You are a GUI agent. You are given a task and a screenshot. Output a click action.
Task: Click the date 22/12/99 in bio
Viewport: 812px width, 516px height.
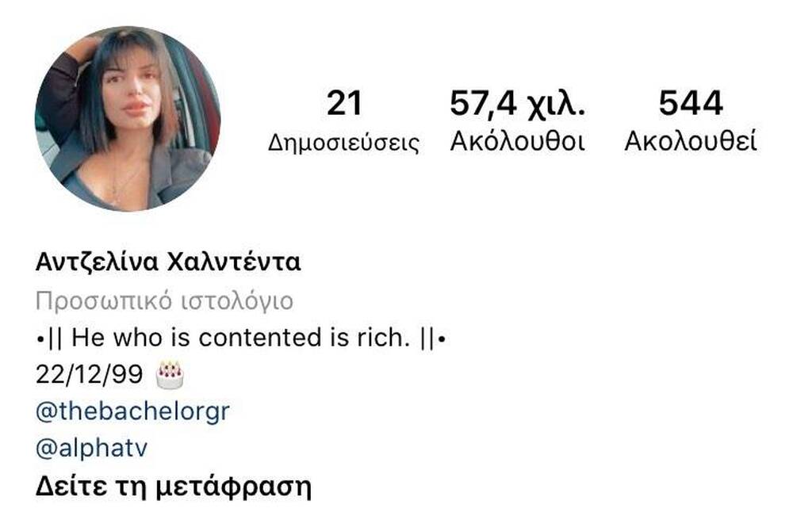(x=89, y=374)
